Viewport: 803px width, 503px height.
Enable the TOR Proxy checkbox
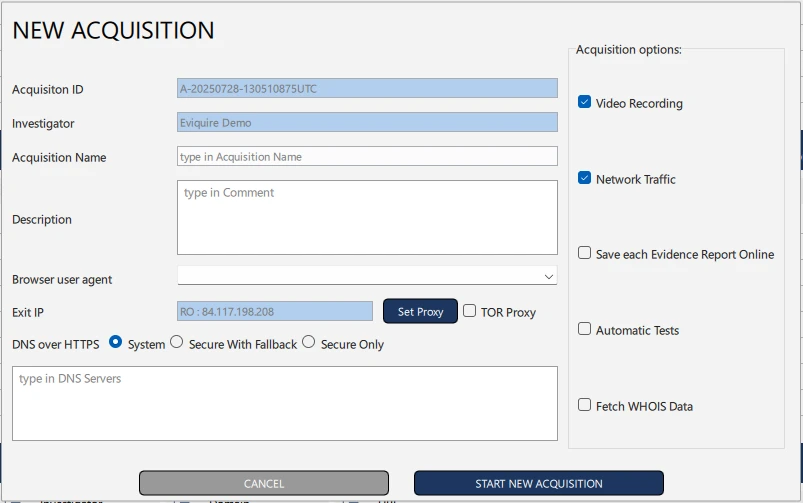469,311
